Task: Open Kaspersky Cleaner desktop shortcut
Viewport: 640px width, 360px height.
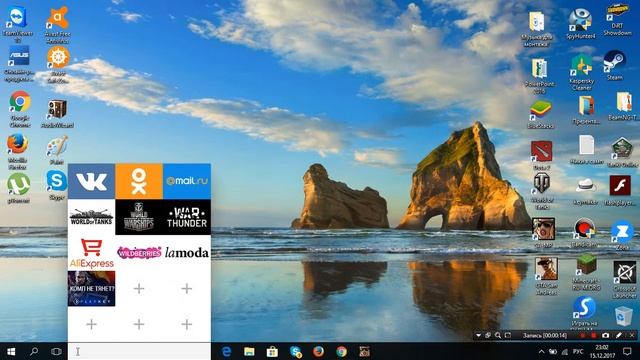Action: [x=582, y=71]
